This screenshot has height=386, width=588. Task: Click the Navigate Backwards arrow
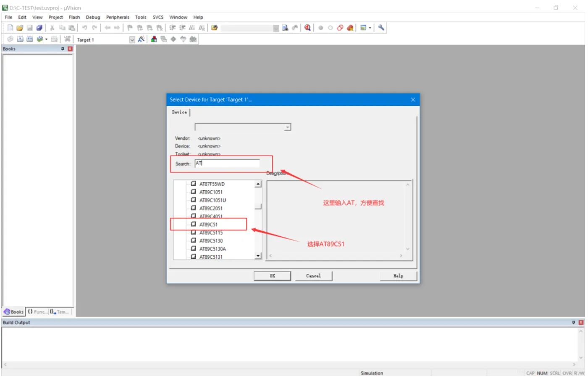(108, 28)
